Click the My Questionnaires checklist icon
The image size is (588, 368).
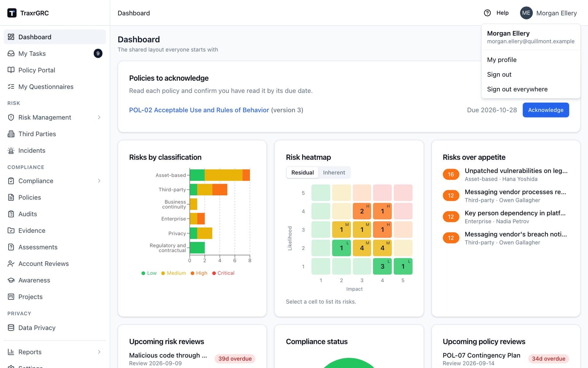point(11,86)
